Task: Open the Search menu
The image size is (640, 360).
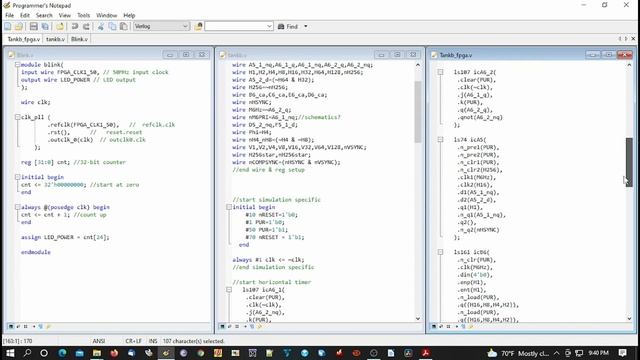Action: click(44, 15)
